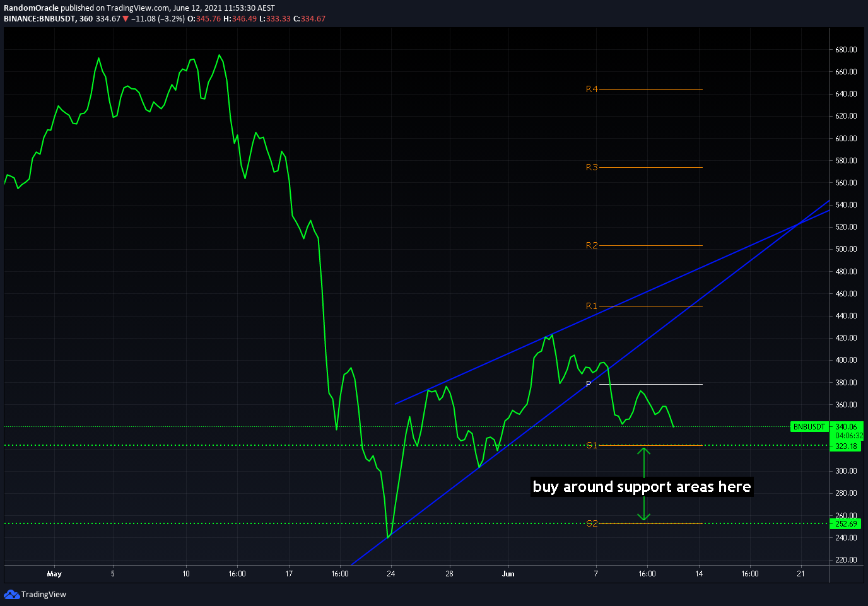Click the 500.00 price axis value
Image resolution: width=868 pixels, height=606 pixels.
tap(846, 249)
